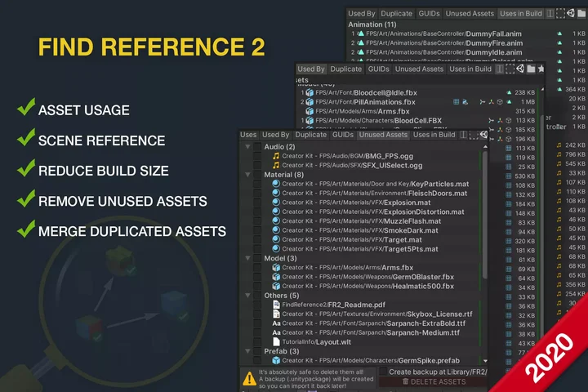The image size is (588, 392).
Task: Select the Unused Assets tab in the front window
Action: point(383,135)
